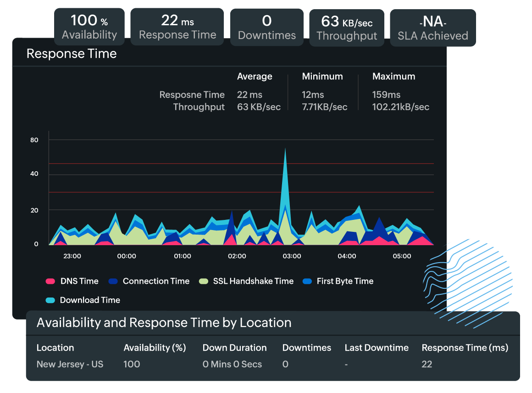Select the 100% Availability metric card
The image size is (532, 393).
click(x=89, y=27)
